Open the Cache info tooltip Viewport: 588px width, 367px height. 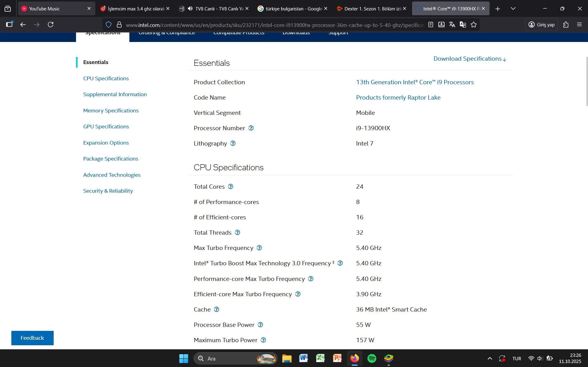coord(217,309)
